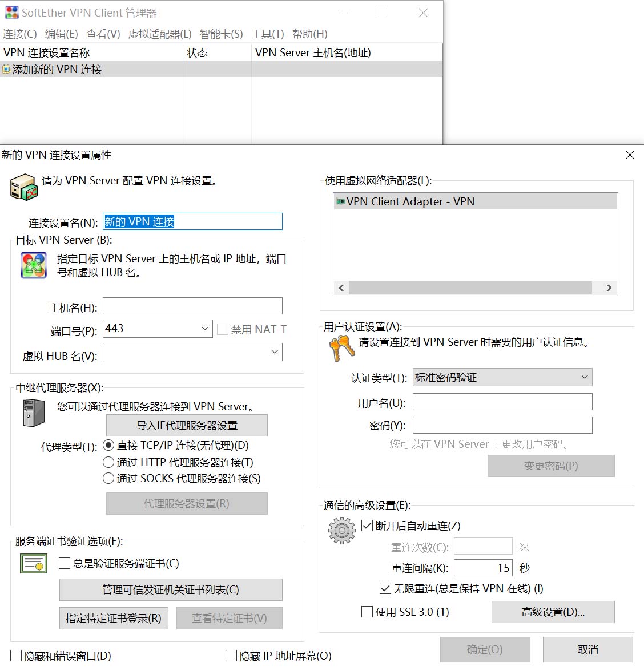
Task: Open the 认证类型 dropdown
Action: 584,377
